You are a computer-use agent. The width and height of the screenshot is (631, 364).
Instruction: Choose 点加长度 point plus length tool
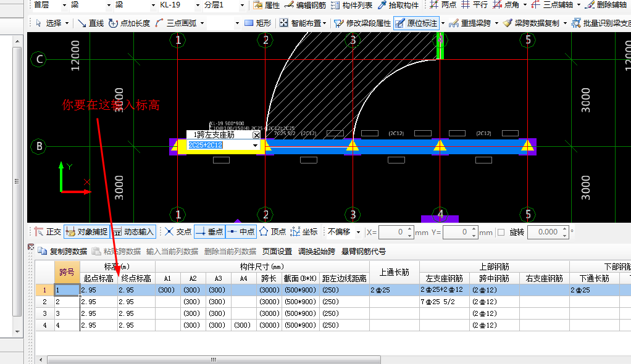[129, 23]
